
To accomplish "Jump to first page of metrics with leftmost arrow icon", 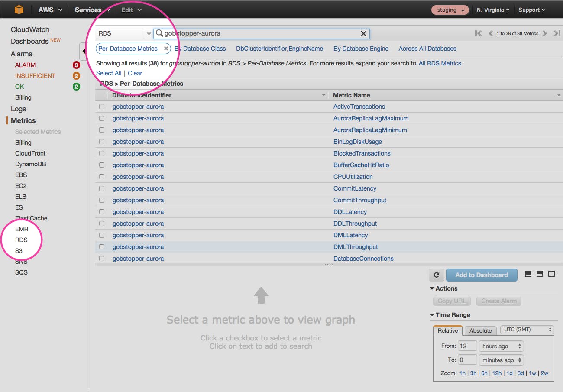I will pyautogui.click(x=478, y=33).
